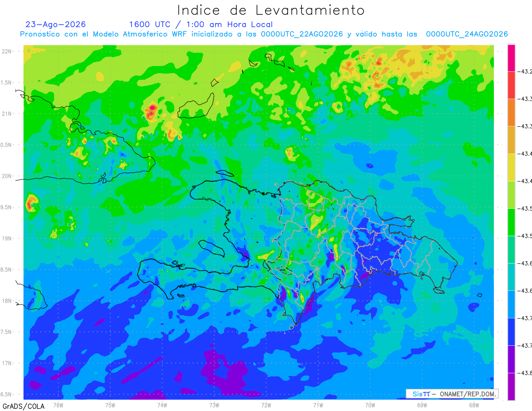Click the "21N" latitude label
The width and height of the screenshot is (532, 411).
point(7,114)
